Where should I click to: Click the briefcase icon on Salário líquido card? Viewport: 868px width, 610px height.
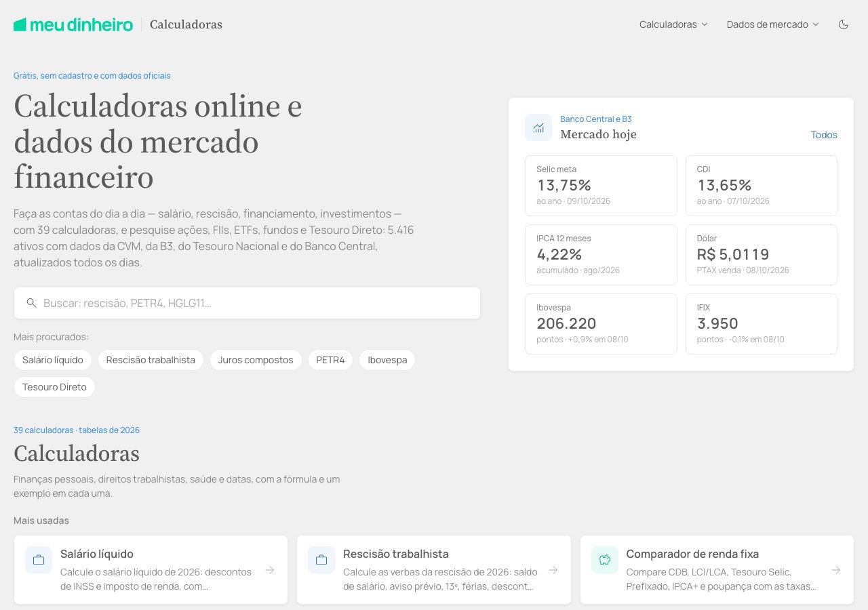(x=39, y=560)
